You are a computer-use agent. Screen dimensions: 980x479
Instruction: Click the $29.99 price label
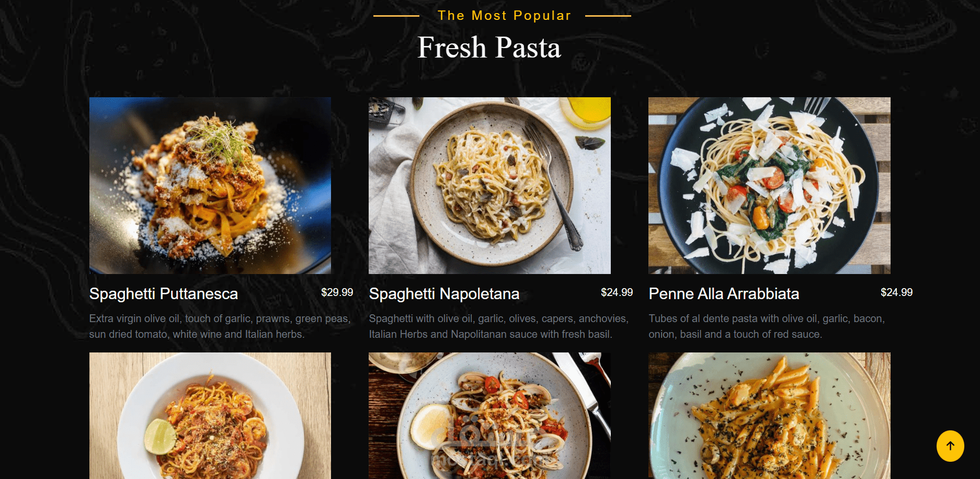[x=337, y=292]
